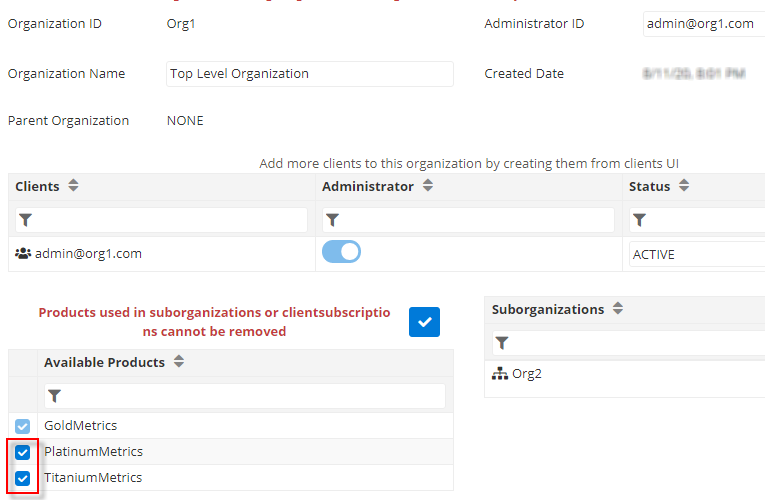Click the filter icon under Available Products

54,397
